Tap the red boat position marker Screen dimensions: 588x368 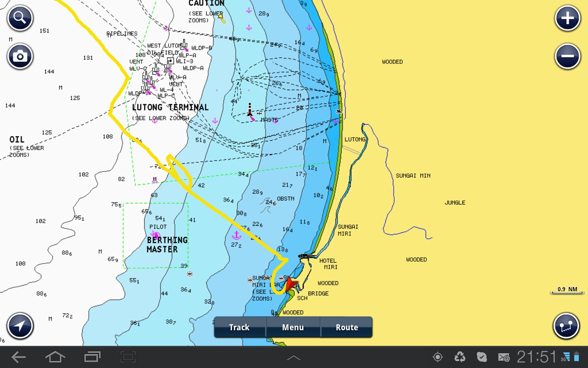290,285
